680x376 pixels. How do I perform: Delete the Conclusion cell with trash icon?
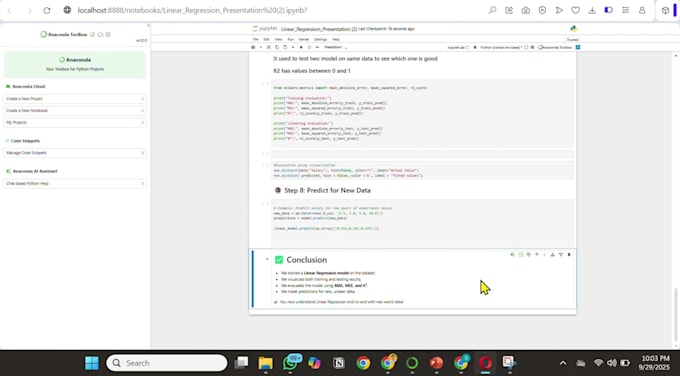[569, 255]
